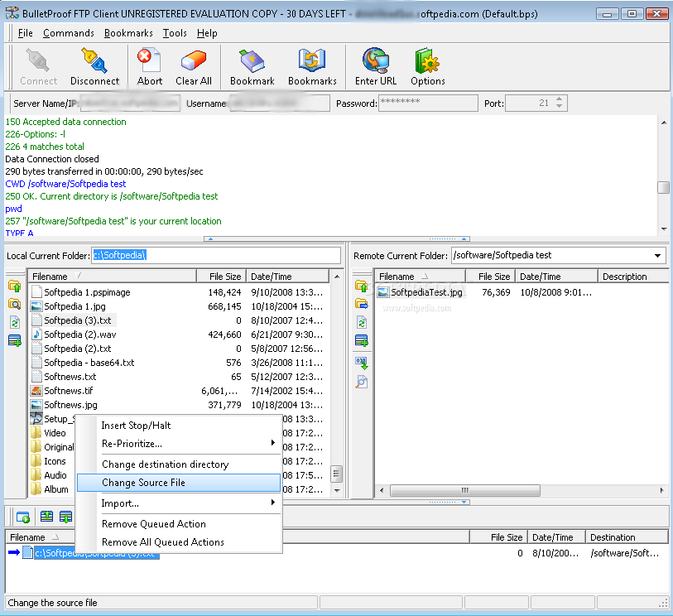The image size is (673, 616).
Task: Select Change Source File menu entry
Action: (179, 483)
